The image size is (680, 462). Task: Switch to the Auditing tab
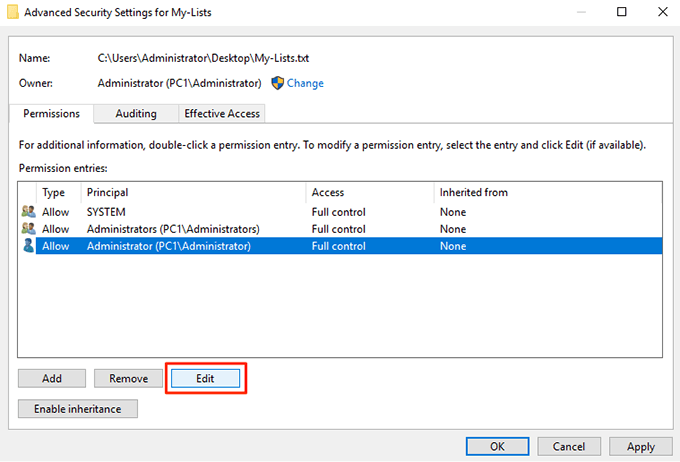pyautogui.click(x=135, y=114)
